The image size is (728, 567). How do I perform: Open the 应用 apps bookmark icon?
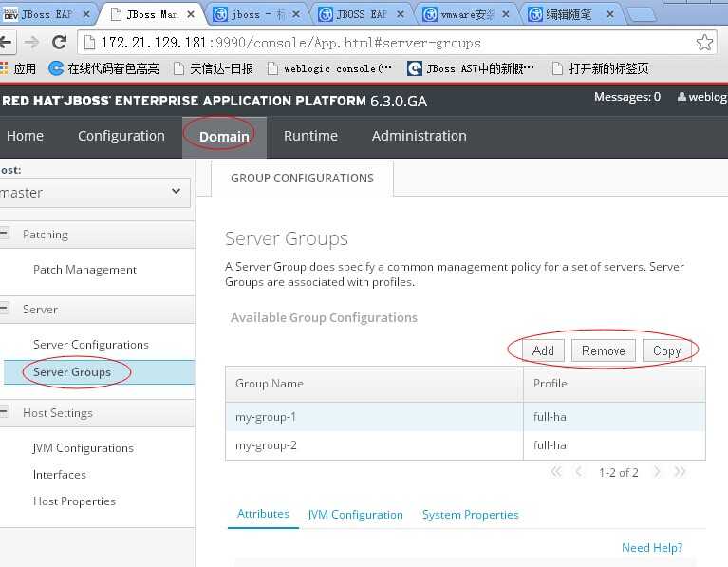pos(18,68)
